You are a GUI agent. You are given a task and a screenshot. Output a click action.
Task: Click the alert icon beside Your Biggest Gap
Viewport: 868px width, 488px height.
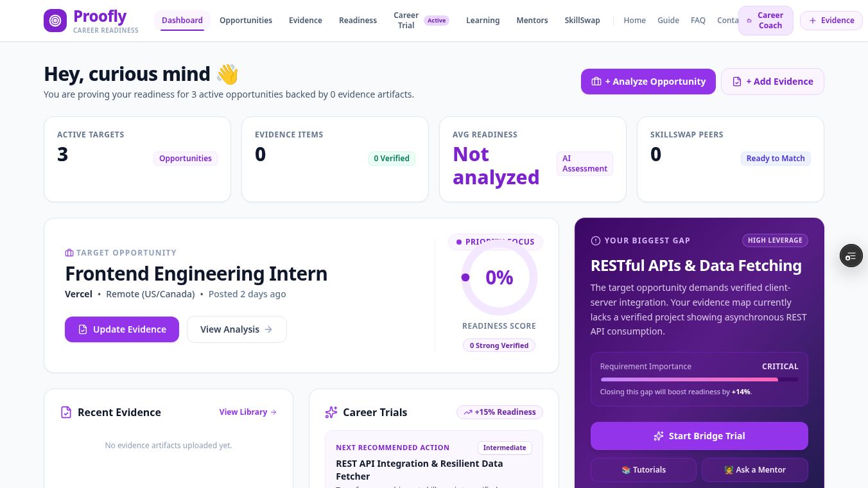coord(595,241)
